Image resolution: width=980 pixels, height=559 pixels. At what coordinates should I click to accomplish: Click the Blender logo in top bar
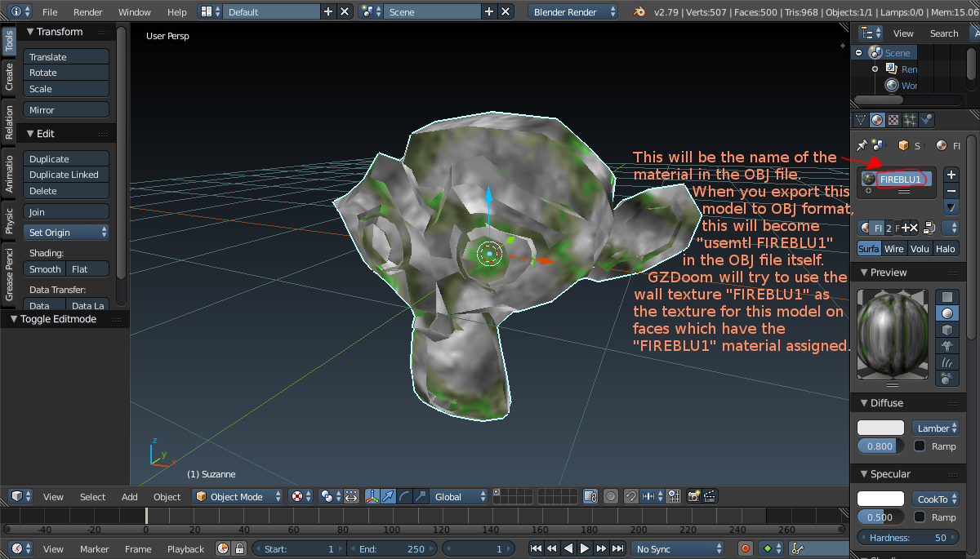point(639,11)
